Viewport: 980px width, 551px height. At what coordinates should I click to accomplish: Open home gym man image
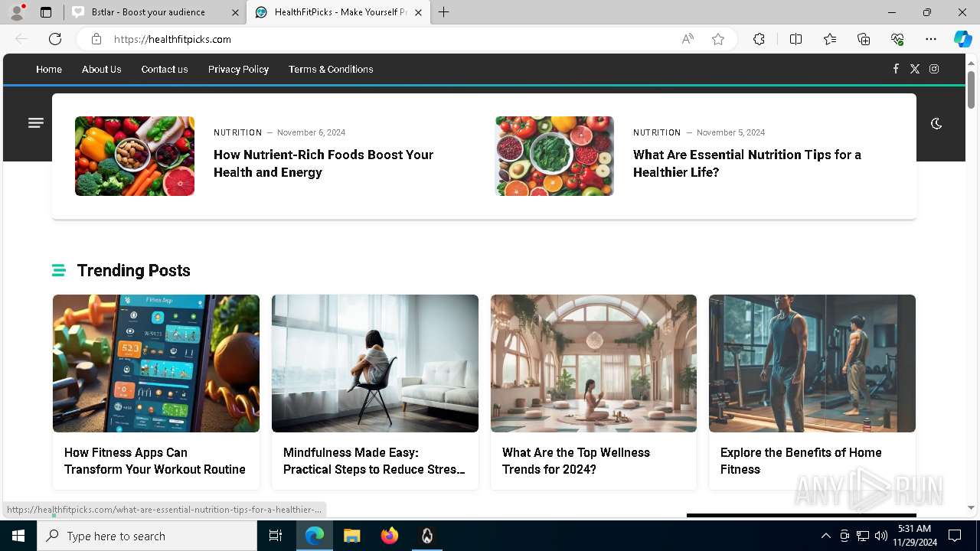coord(812,364)
